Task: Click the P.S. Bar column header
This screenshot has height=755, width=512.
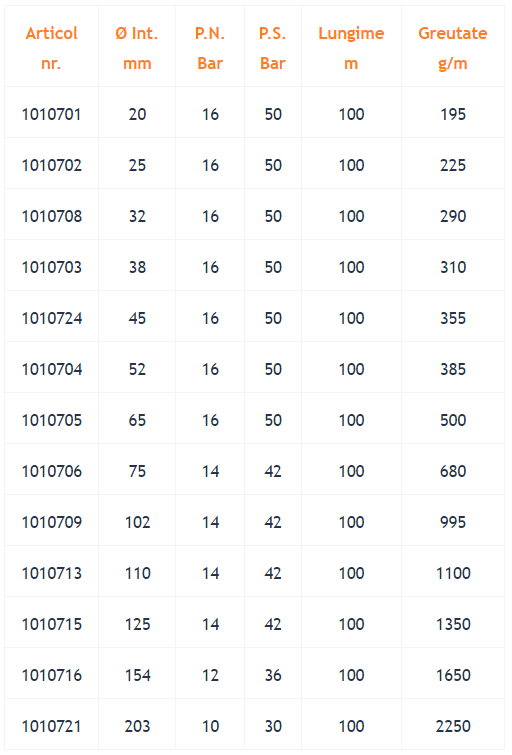Action: point(273,48)
